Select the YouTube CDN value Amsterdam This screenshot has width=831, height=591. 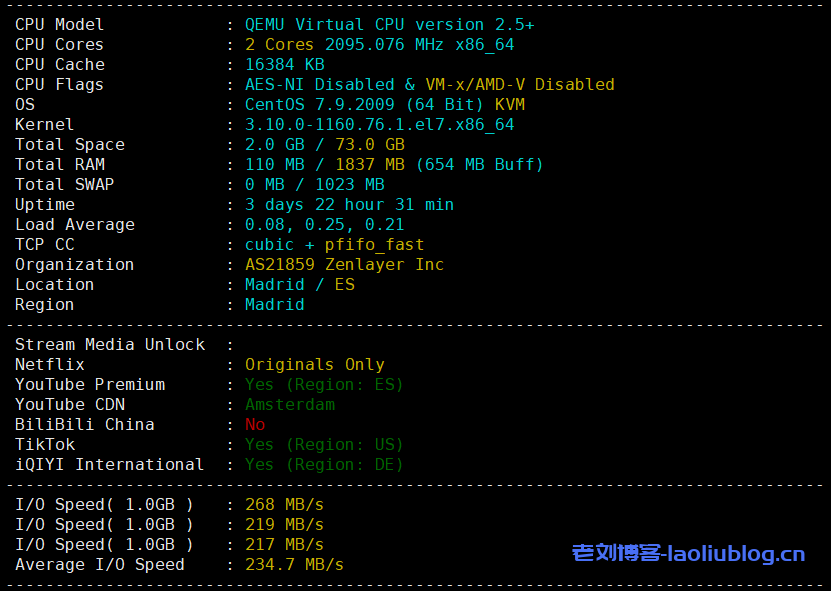tap(289, 404)
